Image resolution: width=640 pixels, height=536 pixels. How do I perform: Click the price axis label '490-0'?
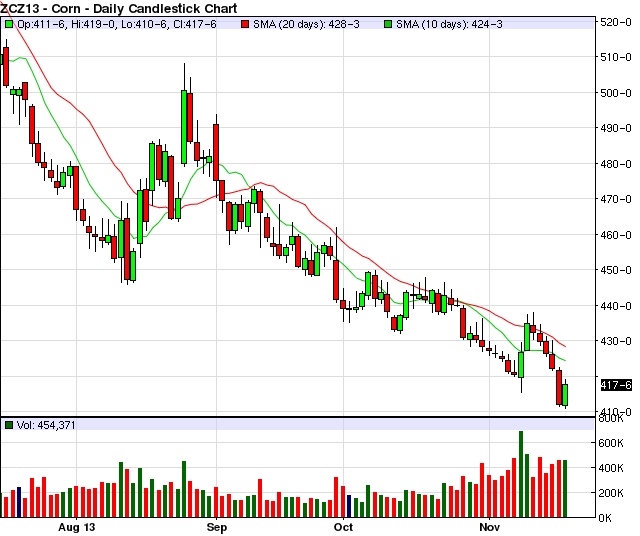tap(616, 128)
